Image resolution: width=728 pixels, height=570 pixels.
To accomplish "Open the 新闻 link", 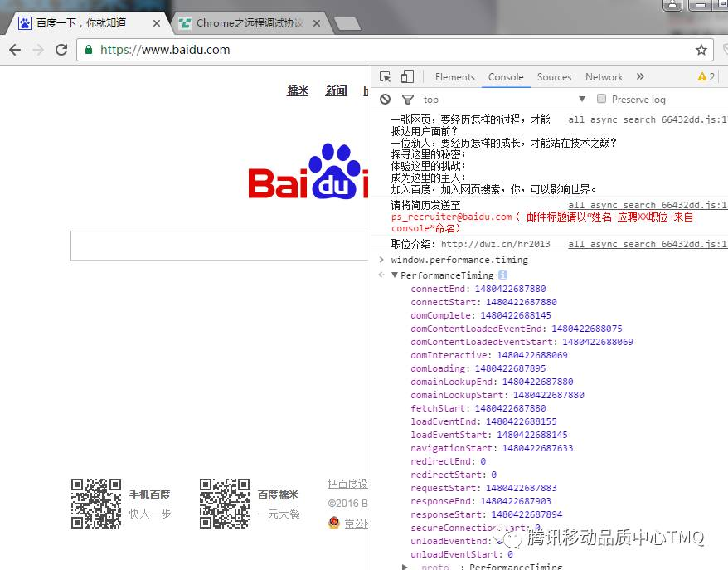I will [x=336, y=90].
